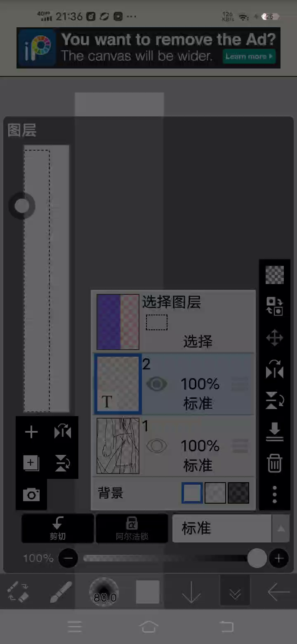Toggle visibility eye of layer 2
Image resolution: width=297 pixels, height=644 pixels.
[x=157, y=384]
